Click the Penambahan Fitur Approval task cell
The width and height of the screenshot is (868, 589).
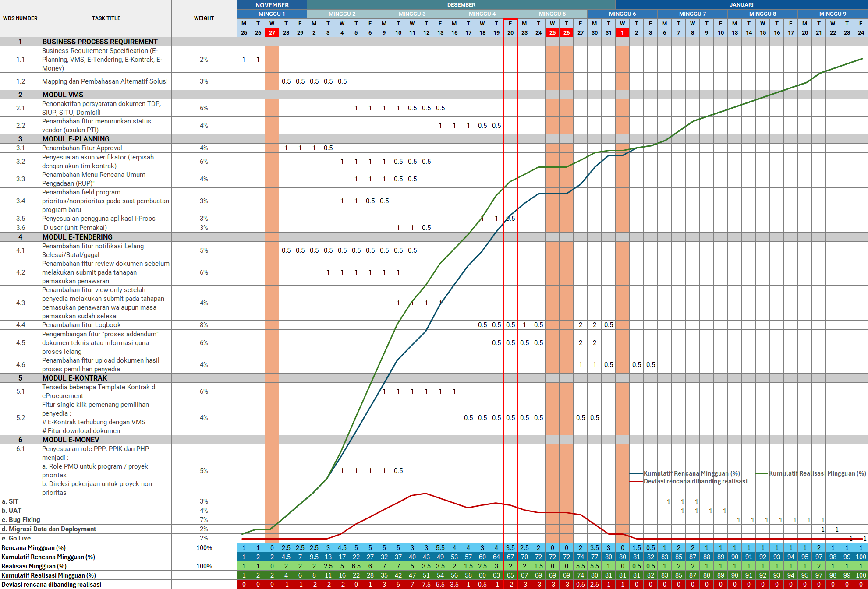pos(82,148)
